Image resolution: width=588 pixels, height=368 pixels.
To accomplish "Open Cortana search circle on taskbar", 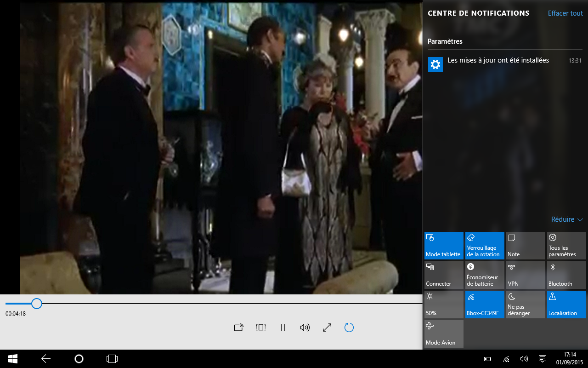I will click(79, 359).
